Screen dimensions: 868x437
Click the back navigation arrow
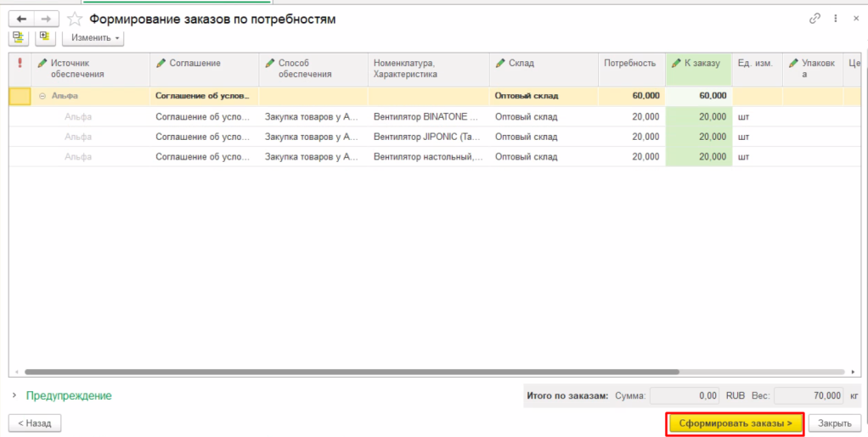click(x=21, y=19)
